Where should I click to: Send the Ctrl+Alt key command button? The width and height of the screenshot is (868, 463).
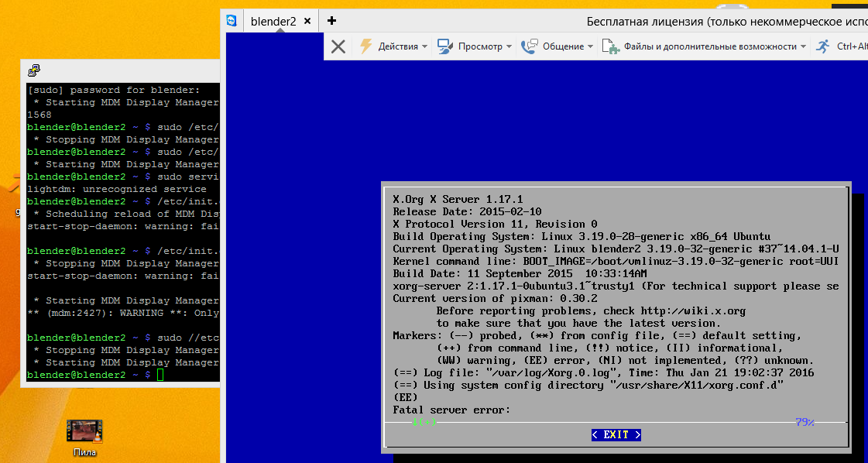852,46
